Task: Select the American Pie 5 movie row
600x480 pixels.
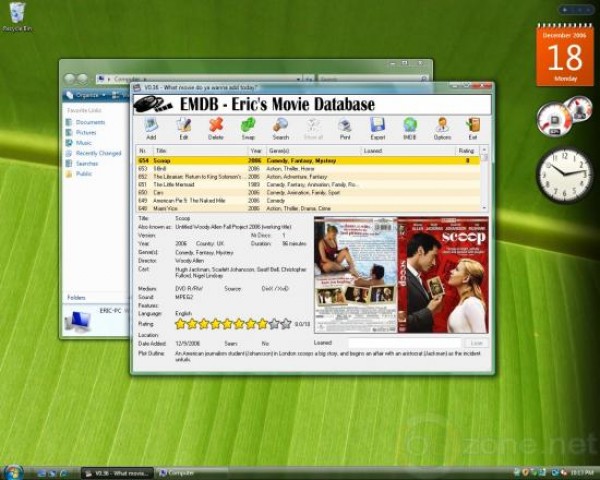Action: 308,201
